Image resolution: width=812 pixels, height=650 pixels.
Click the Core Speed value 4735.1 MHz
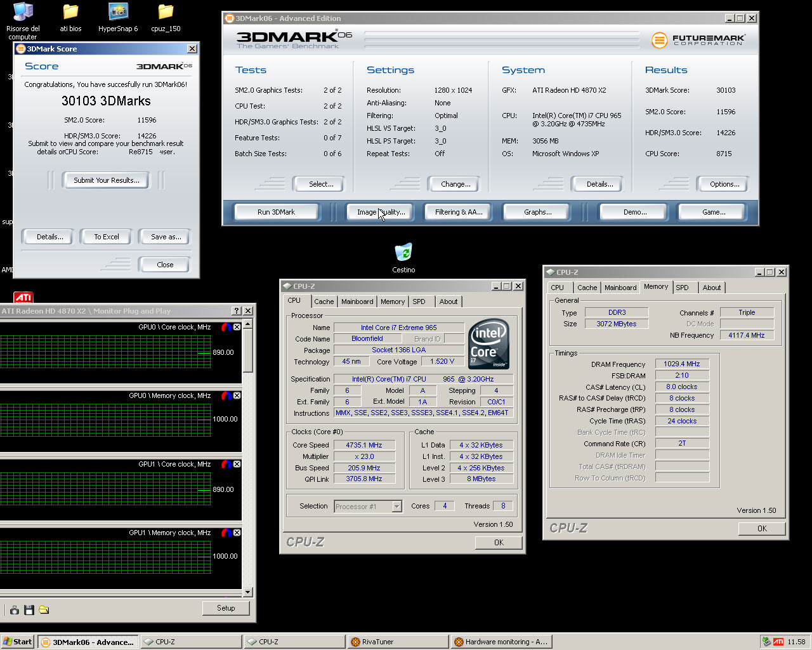pyautogui.click(x=364, y=445)
